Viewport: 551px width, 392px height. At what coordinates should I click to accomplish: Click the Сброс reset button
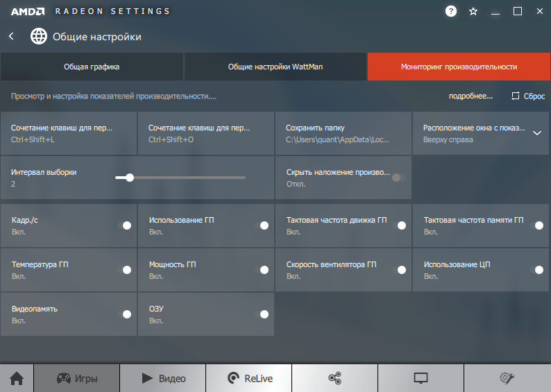coord(528,96)
